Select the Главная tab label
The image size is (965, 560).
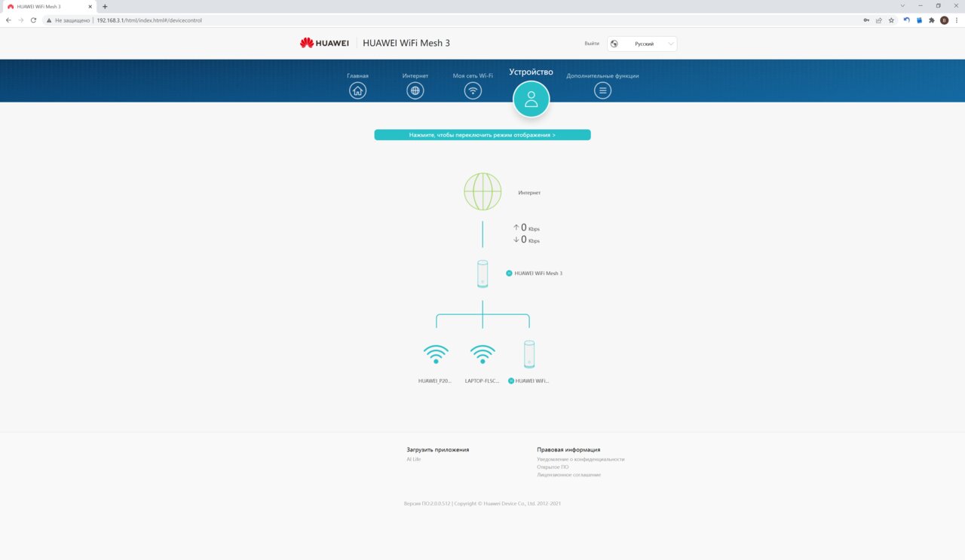point(357,76)
